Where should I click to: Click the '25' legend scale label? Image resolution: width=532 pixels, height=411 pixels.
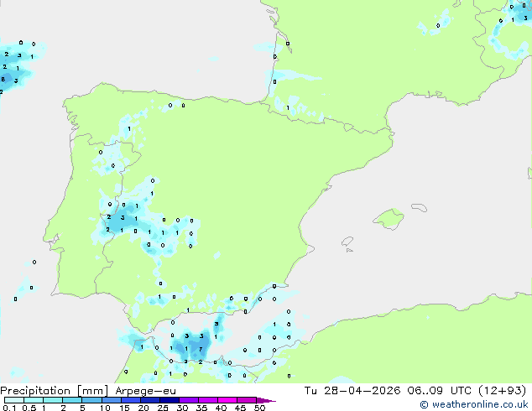[163, 408]
